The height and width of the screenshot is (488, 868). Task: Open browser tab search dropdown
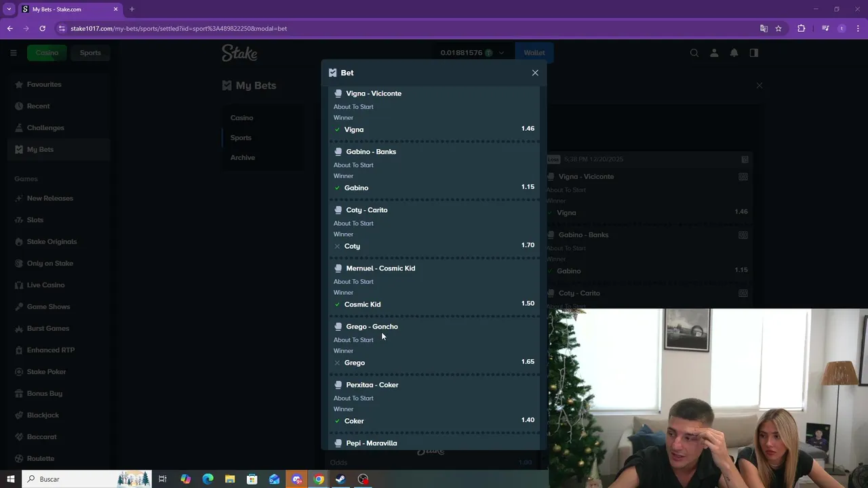[x=9, y=9]
